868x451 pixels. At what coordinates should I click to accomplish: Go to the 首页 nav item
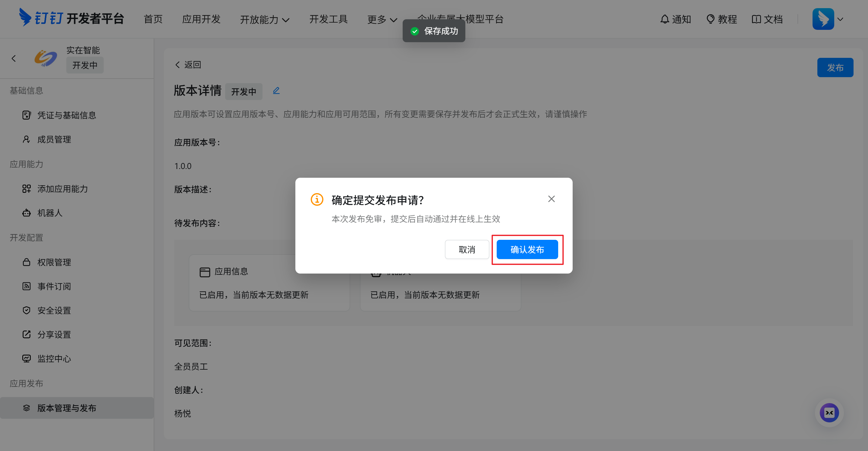(153, 19)
